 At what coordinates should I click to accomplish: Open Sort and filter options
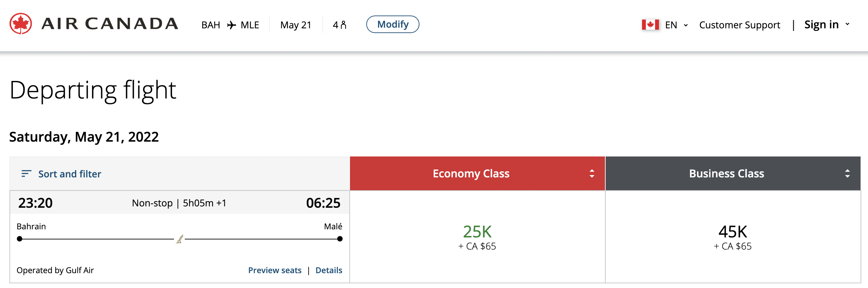click(69, 174)
